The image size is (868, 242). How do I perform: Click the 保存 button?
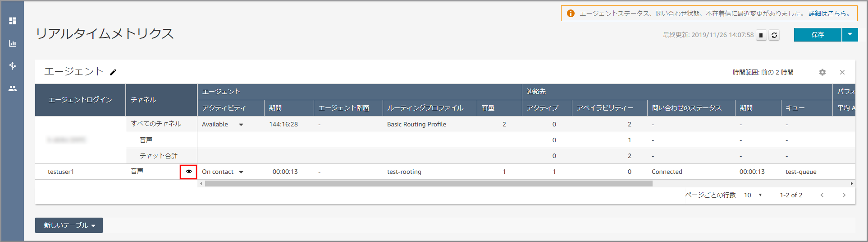[x=818, y=35]
